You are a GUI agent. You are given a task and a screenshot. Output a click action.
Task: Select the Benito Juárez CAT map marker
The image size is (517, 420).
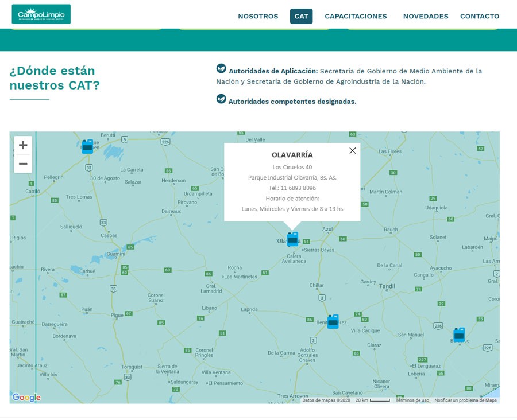(x=333, y=321)
